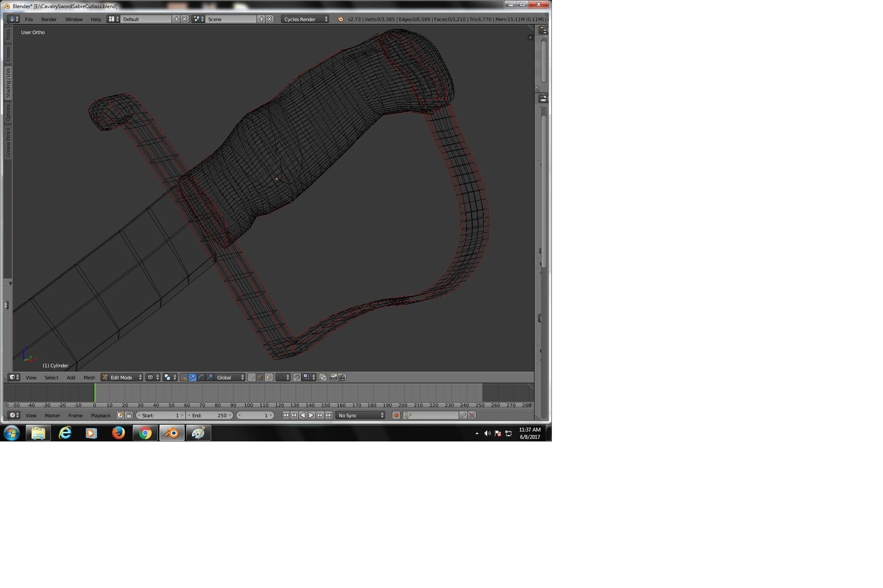The height and width of the screenshot is (588, 883).
Task: Open Cycles Render engine dropdown
Action: click(x=305, y=19)
